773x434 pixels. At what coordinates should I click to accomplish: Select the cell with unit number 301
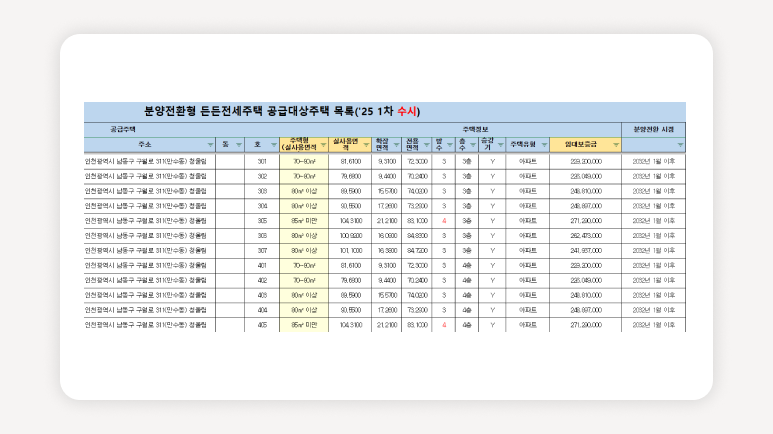262,161
